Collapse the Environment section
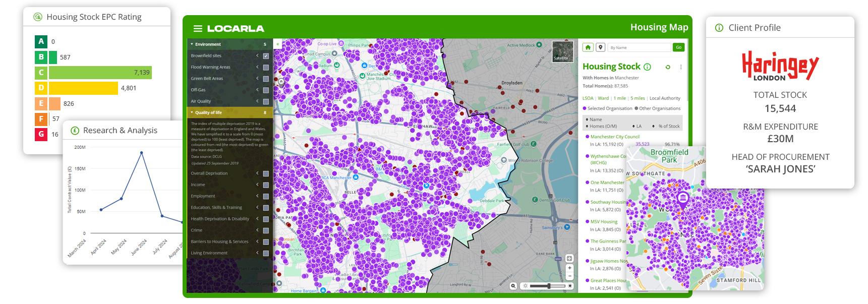 click(192, 44)
